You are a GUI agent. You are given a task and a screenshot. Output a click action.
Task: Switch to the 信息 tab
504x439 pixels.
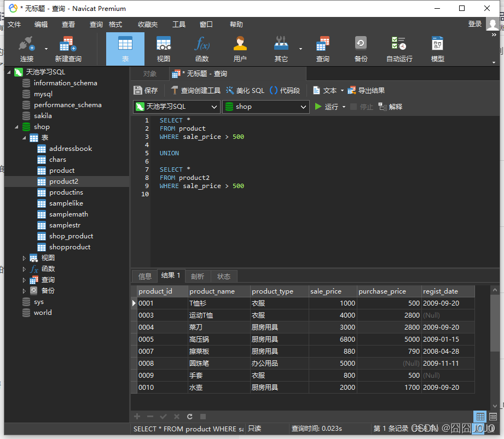click(x=144, y=276)
